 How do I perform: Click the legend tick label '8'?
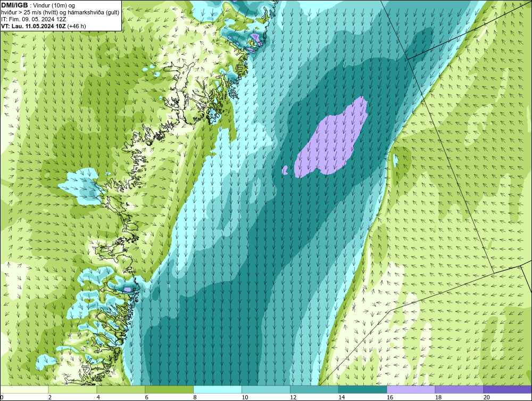(x=195, y=397)
